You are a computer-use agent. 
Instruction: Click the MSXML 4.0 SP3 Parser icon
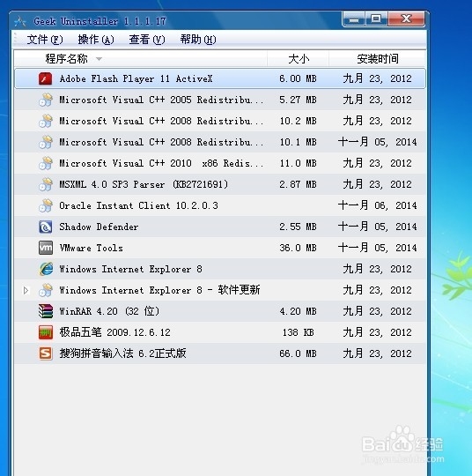(x=45, y=184)
